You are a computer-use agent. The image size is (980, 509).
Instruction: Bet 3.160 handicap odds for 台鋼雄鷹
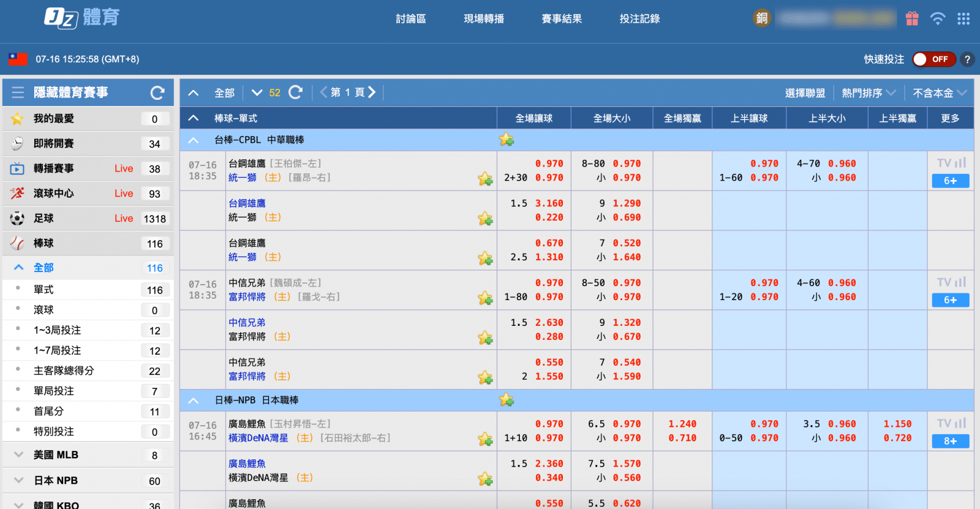(x=549, y=203)
